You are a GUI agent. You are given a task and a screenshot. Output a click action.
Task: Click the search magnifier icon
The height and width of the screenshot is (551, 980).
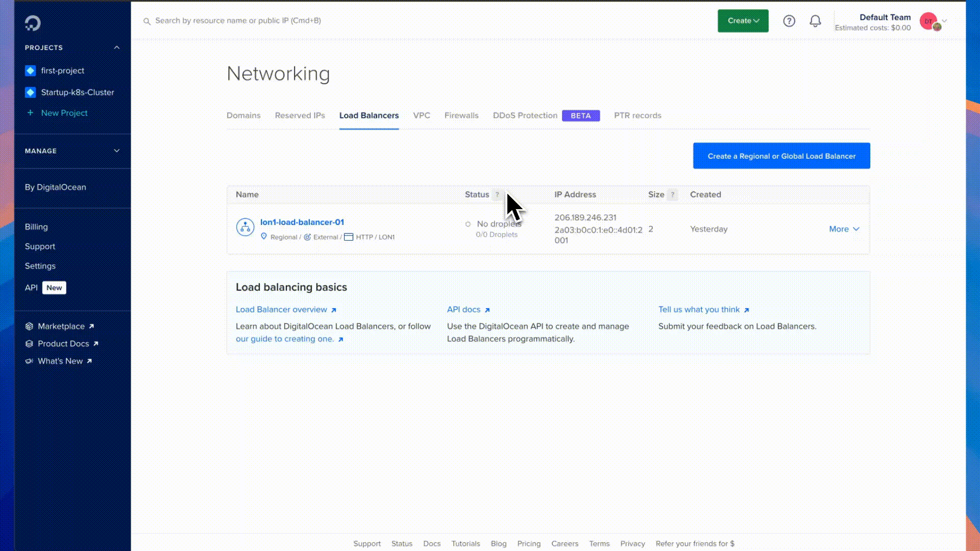[x=147, y=21]
